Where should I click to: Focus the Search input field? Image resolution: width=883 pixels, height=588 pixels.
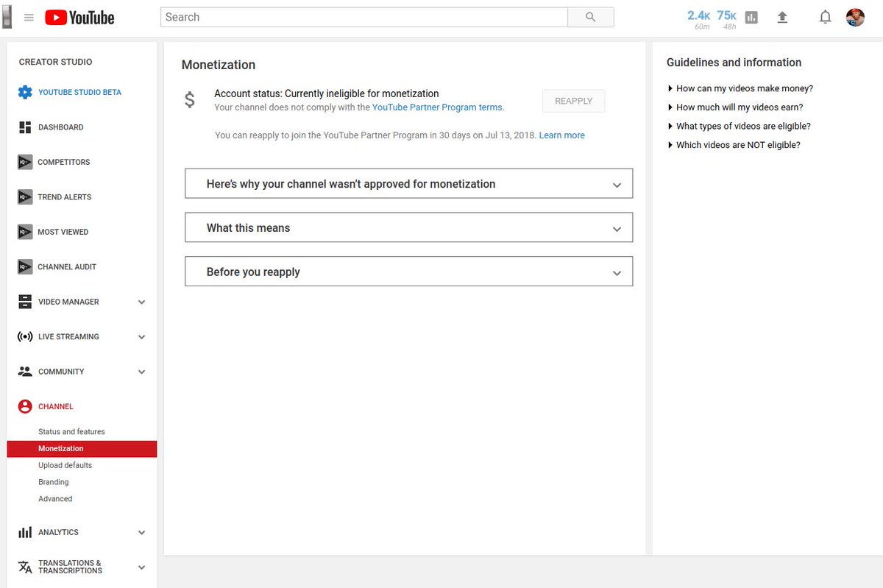[x=364, y=17]
